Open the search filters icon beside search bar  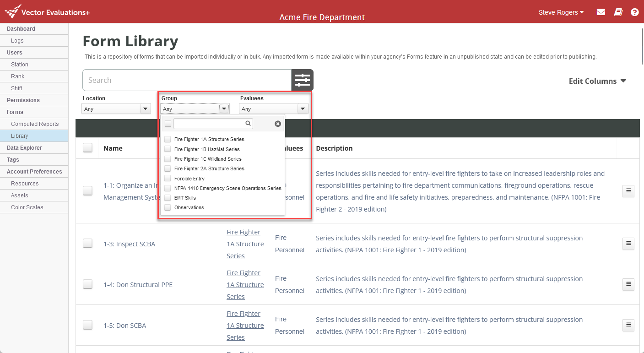click(302, 80)
